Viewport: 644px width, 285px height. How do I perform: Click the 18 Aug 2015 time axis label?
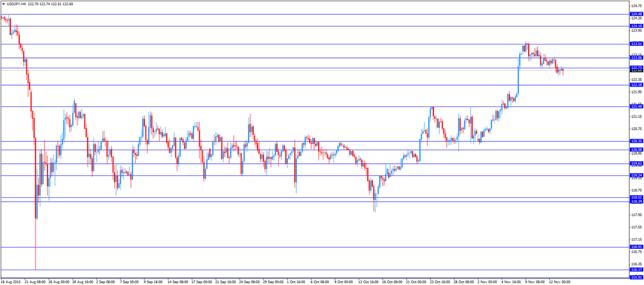coord(11,282)
